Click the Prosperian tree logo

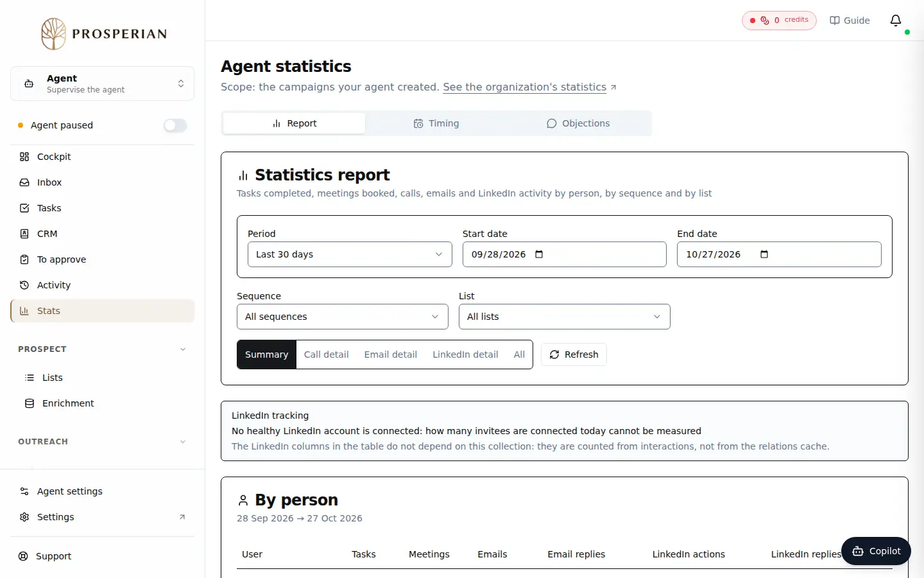coord(54,33)
